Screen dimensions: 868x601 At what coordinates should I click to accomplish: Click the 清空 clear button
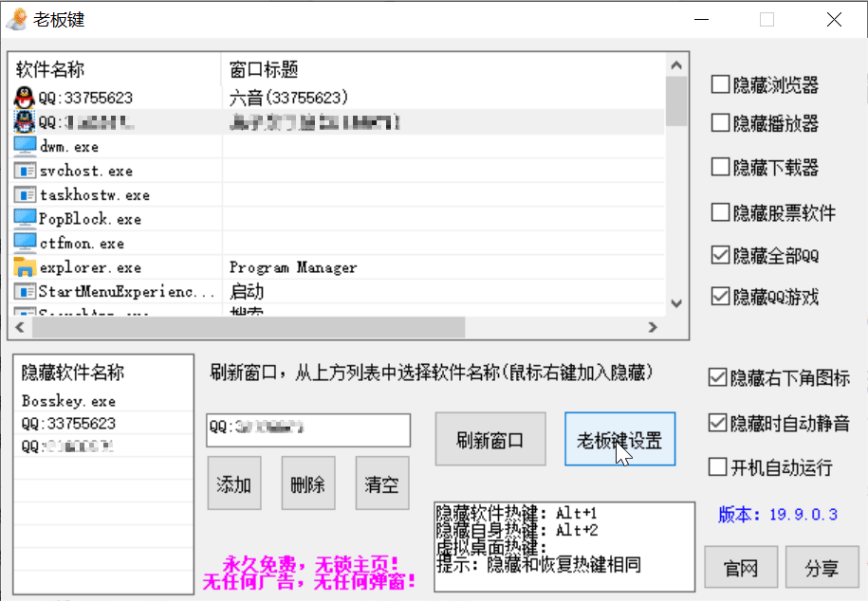(381, 483)
